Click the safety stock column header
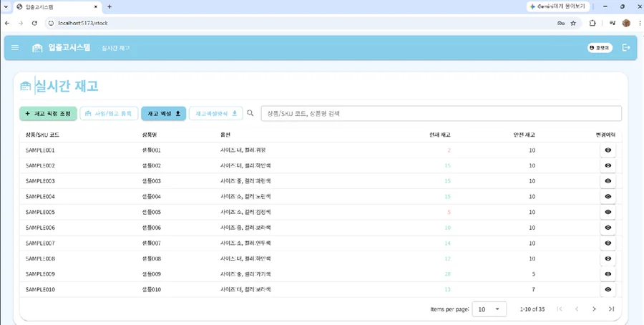This screenshot has width=644, height=325. pyautogui.click(x=524, y=135)
